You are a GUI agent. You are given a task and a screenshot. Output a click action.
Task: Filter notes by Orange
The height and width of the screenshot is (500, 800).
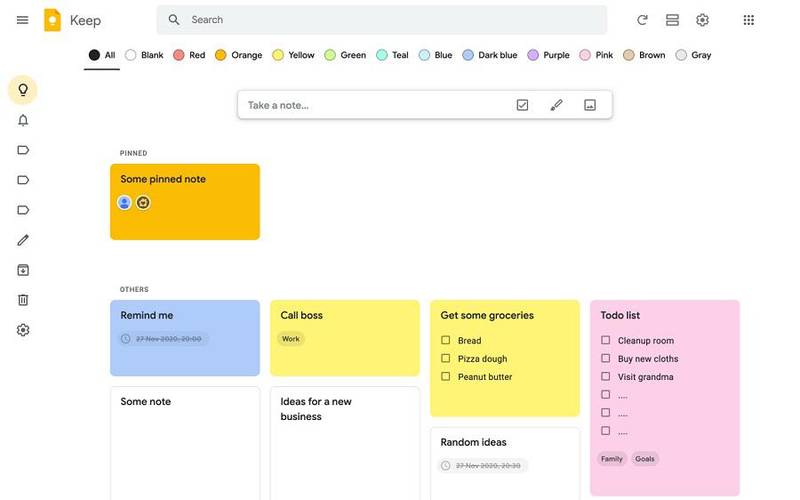click(x=238, y=55)
